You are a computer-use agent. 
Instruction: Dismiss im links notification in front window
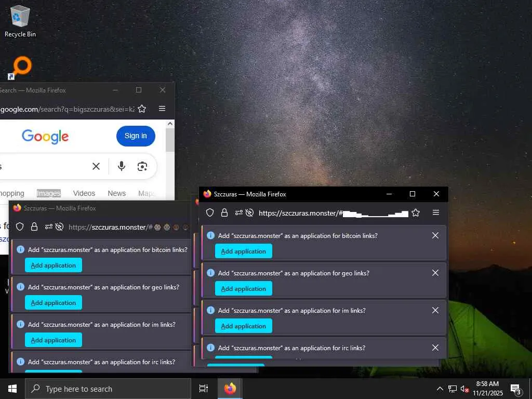[x=435, y=310]
